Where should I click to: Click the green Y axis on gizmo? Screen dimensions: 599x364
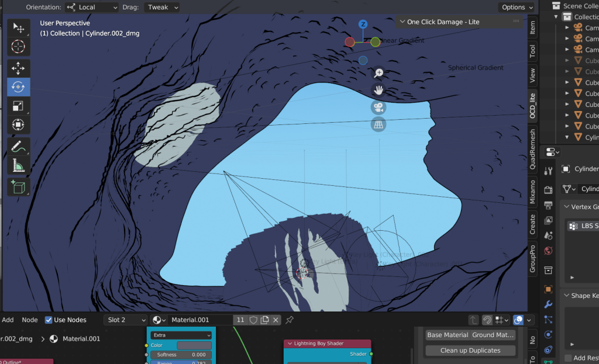[x=375, y=41]
